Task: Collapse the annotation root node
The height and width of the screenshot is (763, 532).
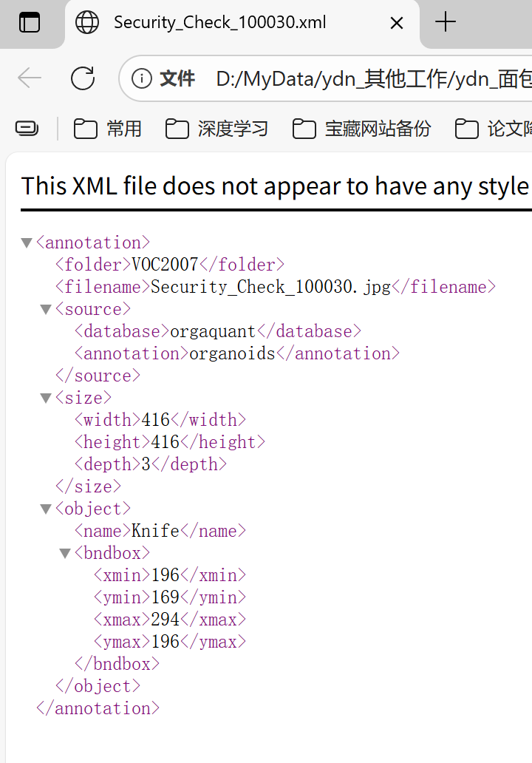Action: 27,243
